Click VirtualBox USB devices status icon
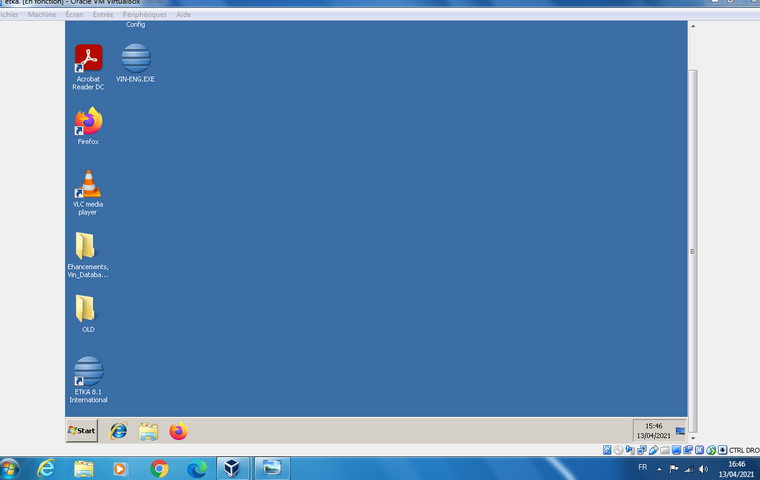The height and width of the screenshot is (480, 760). pyautogui.click(x=653, y=450)
